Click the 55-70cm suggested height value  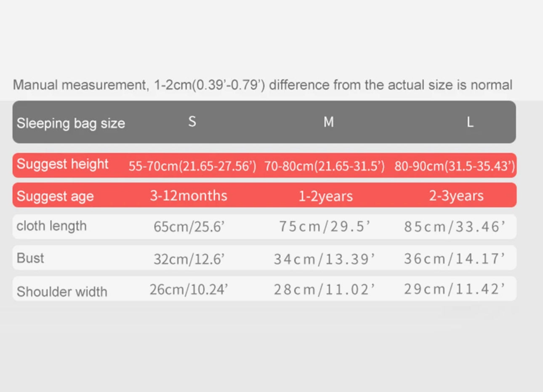(x=192, y=166)
